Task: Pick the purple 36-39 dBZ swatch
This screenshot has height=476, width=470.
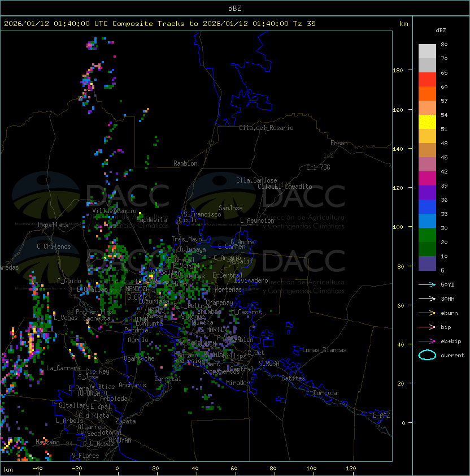Action: [x=427, y=192]
